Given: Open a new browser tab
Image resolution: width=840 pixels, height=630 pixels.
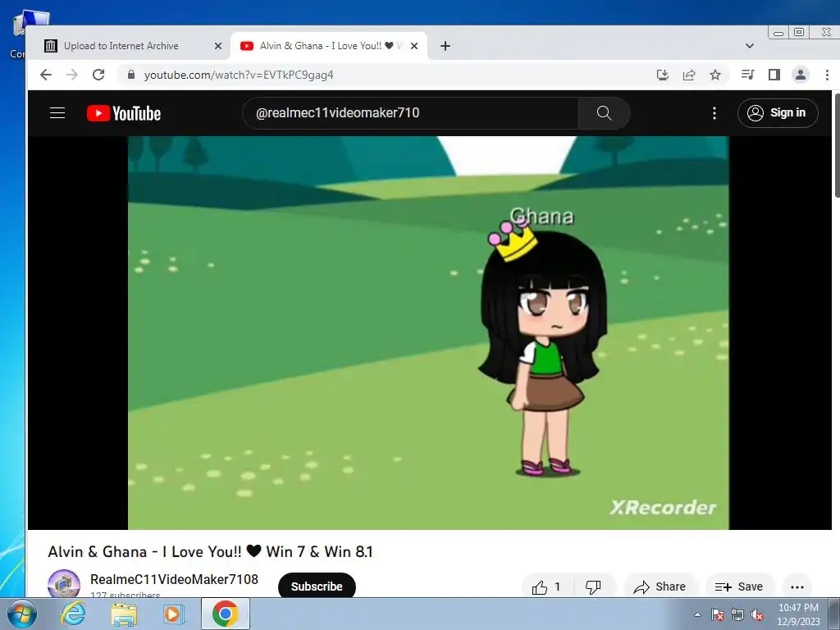Looking at the screenshot, I should coord(445,46).
